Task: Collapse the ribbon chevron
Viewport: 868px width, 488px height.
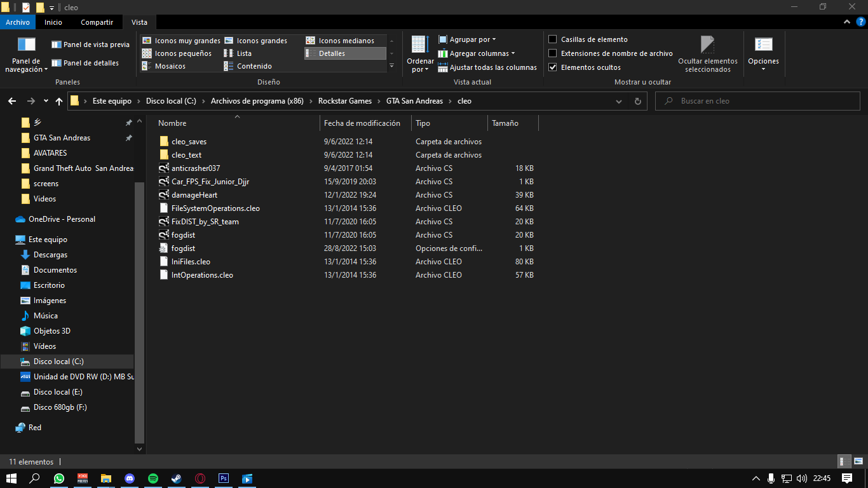Action: click(846, 22)
